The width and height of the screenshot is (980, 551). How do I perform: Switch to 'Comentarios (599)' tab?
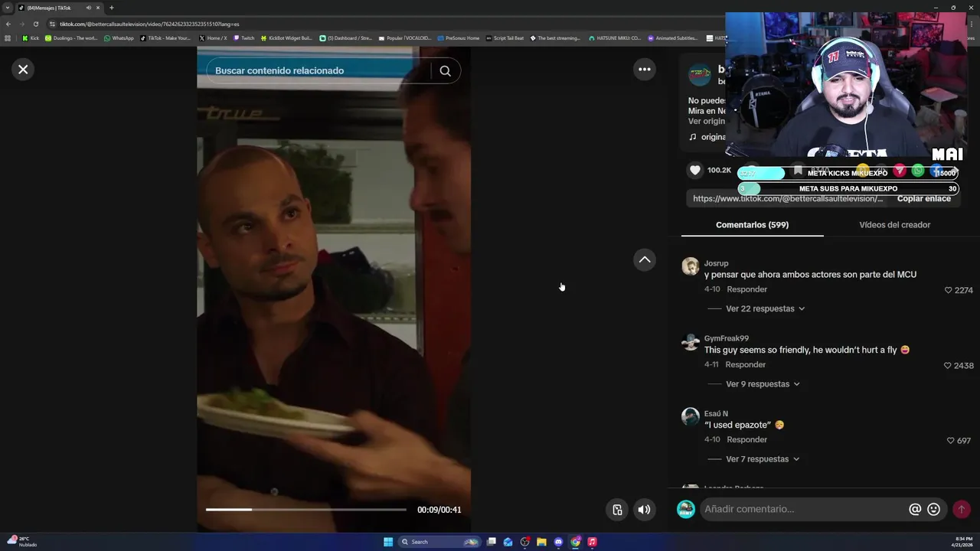752,224
